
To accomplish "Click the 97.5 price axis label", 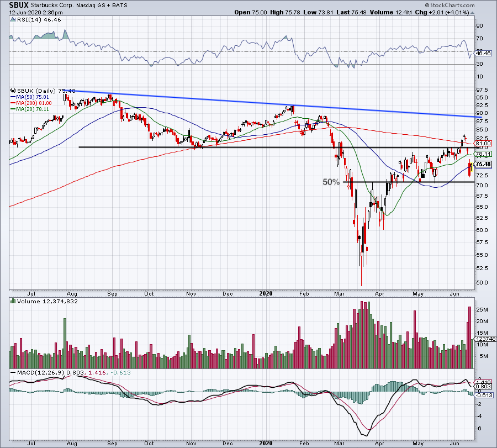I will tap(482, 90).
